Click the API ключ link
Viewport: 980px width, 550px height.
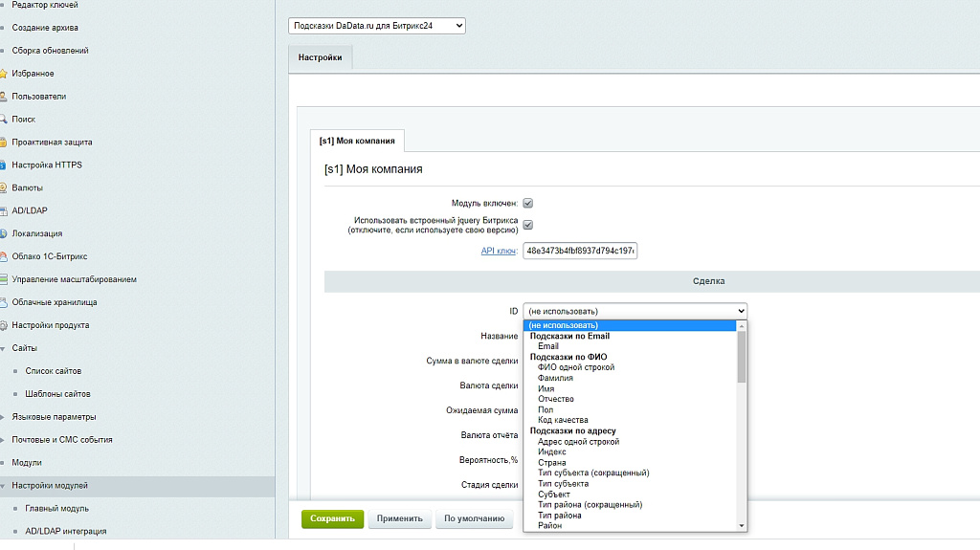499,251
